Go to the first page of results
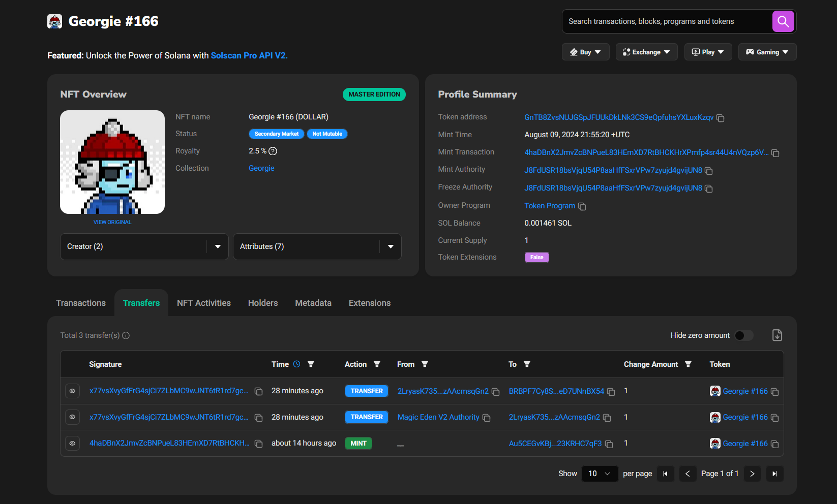 [x=665, y=474]
